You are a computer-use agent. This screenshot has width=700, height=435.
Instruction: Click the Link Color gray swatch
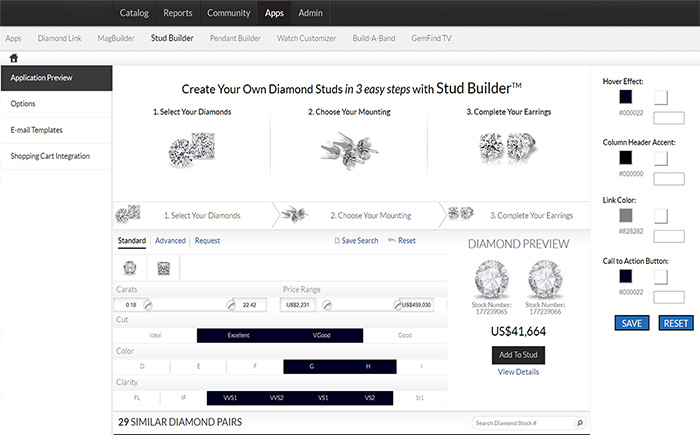pyautogui.click(x=626, y=216)
